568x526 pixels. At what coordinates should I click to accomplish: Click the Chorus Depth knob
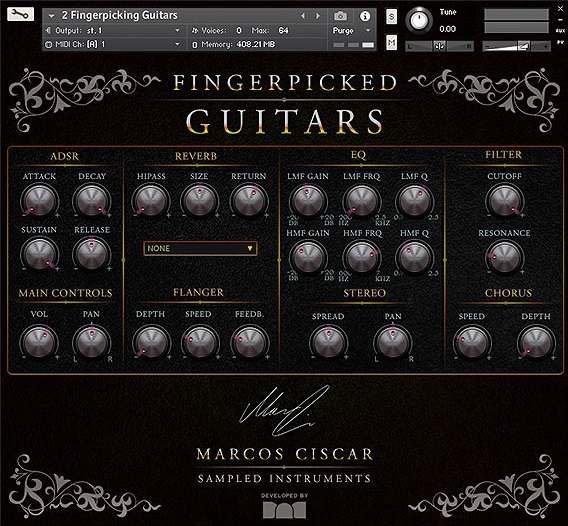535,343
